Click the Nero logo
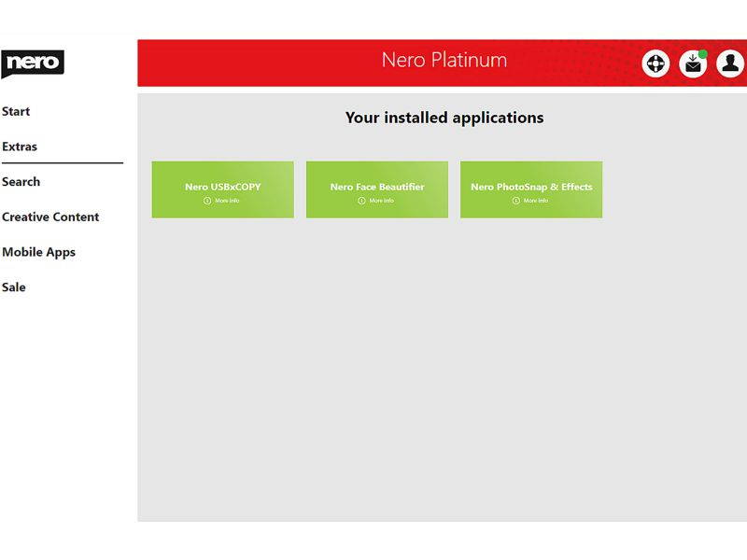Image resolution: width=747 pixels, height=560 pixels. (35, 63)
